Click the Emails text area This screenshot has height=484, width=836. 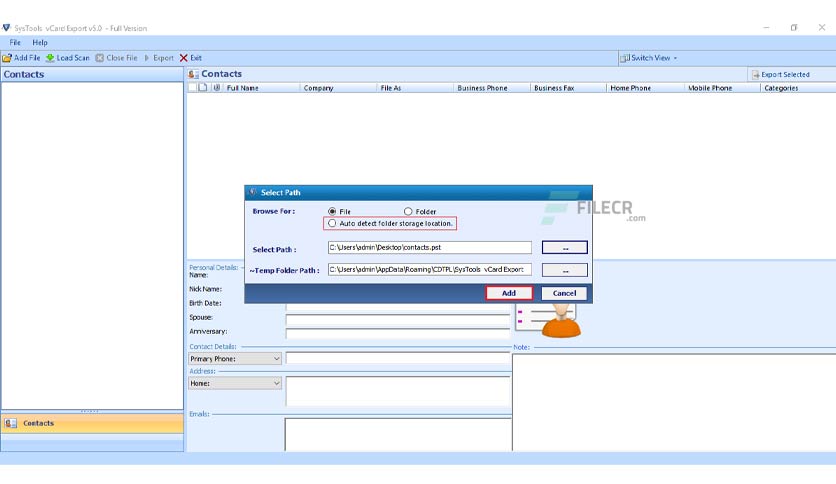coord(398,434)
